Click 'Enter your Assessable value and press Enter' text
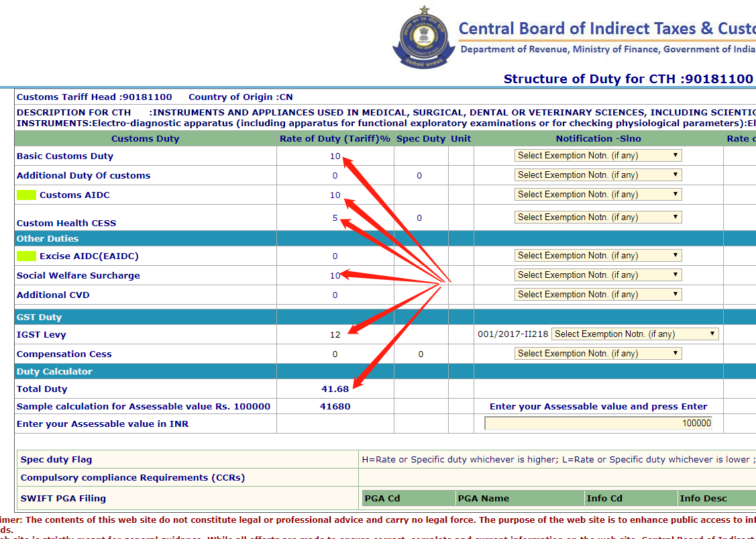Screen dimensions: 756x539 [x=598, y=406]
